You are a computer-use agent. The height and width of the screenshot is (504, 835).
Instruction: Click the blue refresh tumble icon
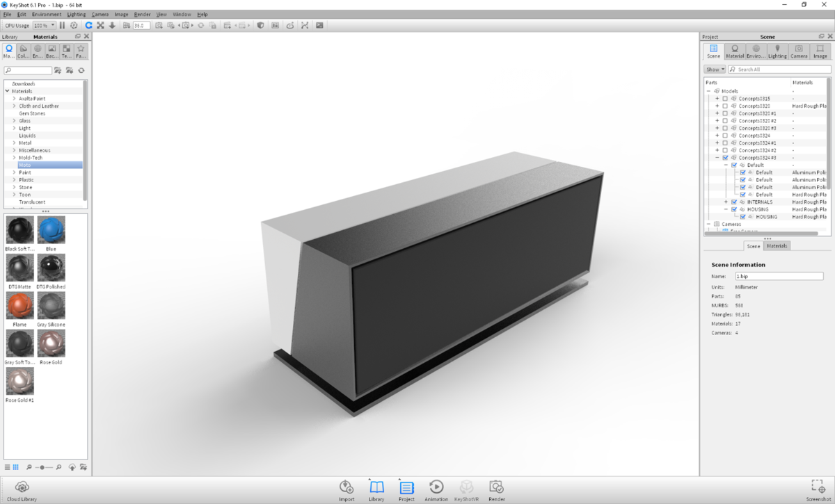click(x=89, y=25)
